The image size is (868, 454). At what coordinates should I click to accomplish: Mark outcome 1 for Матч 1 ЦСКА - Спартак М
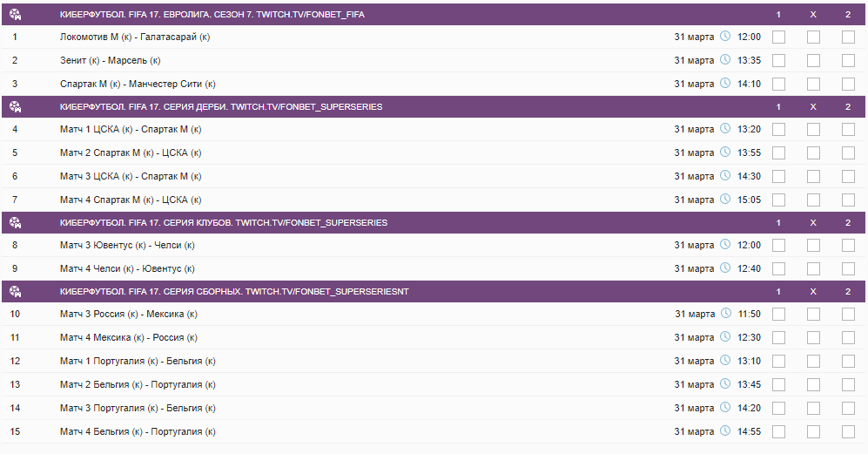[778, 129]
